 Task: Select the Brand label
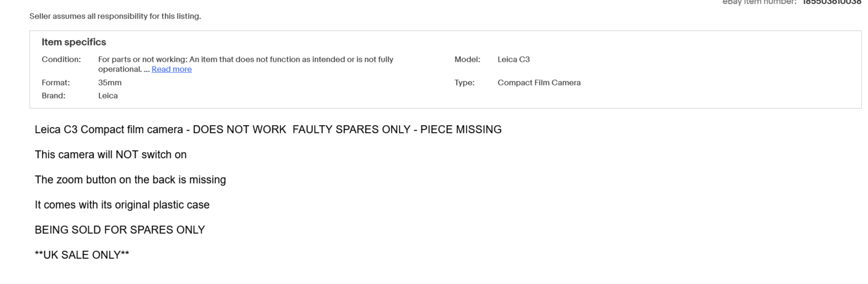coord(54,96)
